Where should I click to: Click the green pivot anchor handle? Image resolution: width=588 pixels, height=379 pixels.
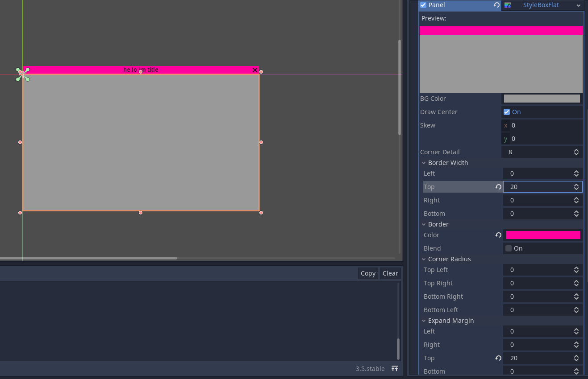(x=23, y=74)
